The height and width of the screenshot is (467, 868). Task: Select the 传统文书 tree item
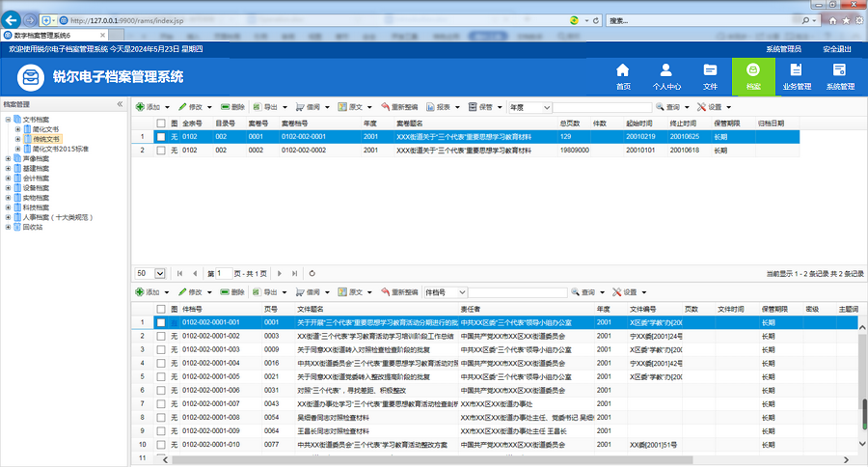point(46,139)
